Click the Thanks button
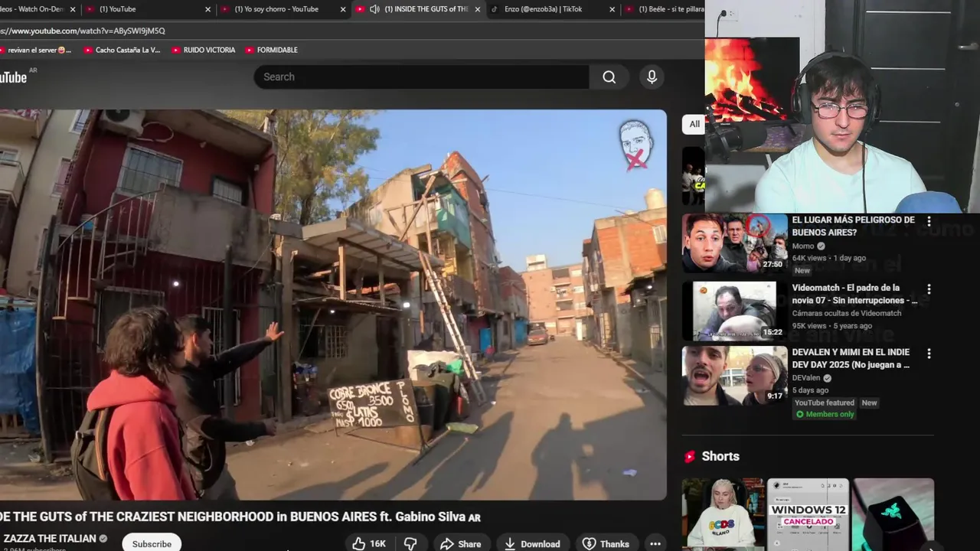The width and height of the screenshot is (980, 551). coord(606,543)
